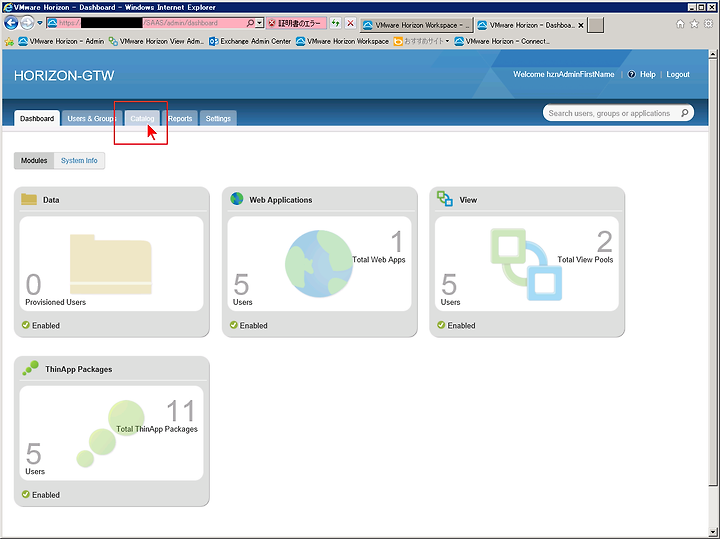
Task: Click the page scrollbar up arrow
Action: pyautogui.click(x=713, y=54)
